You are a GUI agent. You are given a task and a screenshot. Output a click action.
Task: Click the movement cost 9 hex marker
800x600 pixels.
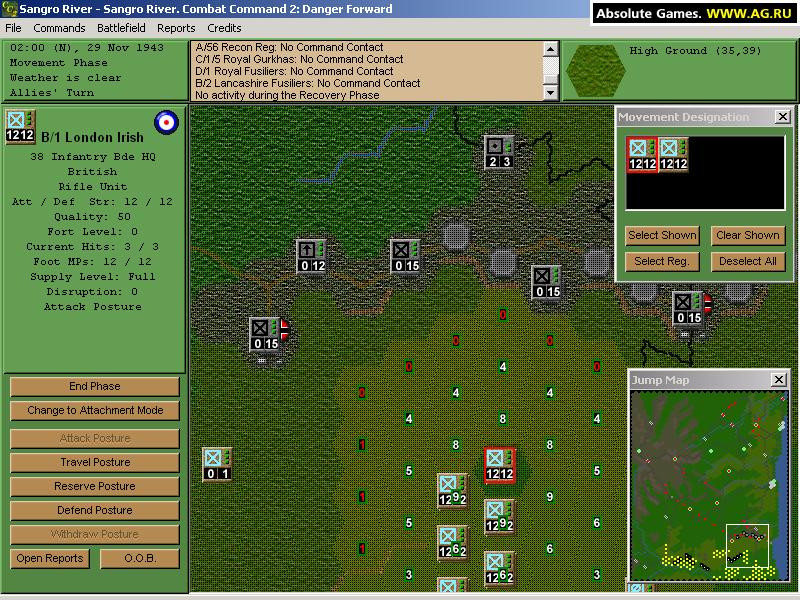[549, 496]
